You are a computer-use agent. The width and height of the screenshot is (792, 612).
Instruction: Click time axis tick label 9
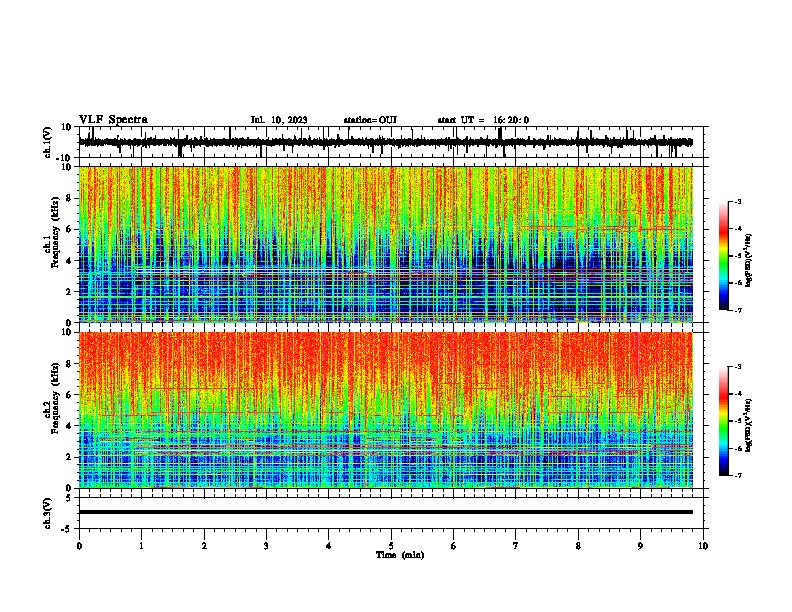pyautogui.click(x=640, y=546)
